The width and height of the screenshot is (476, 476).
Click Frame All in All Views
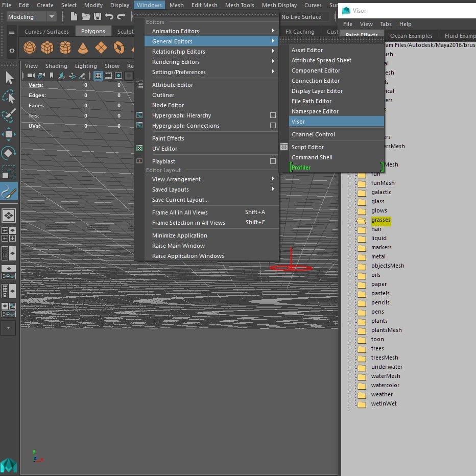click(211, 212)
